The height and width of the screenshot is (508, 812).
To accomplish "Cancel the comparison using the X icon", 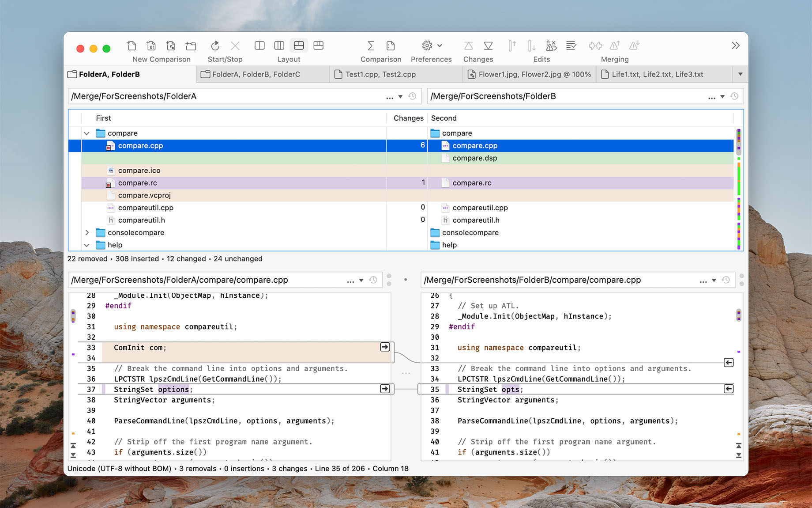I will [235, 45].
